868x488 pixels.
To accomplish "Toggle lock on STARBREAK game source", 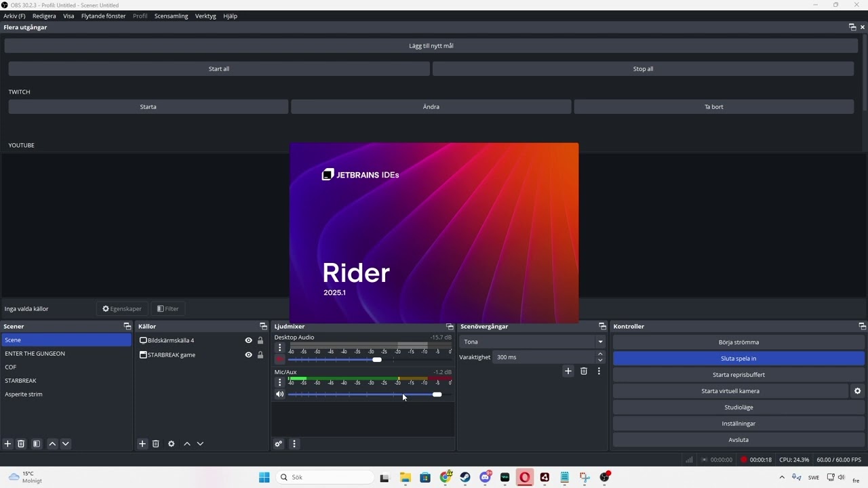I will click(x=260, y=354).
